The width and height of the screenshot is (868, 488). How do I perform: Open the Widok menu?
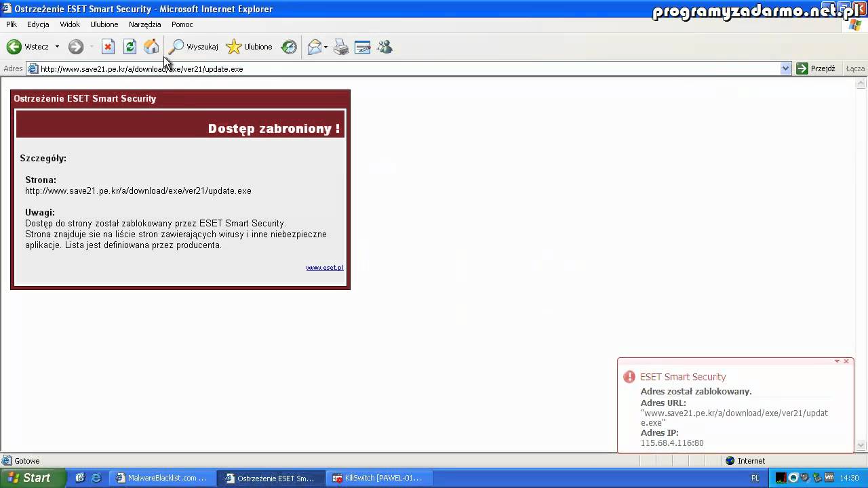click(70, 24)
